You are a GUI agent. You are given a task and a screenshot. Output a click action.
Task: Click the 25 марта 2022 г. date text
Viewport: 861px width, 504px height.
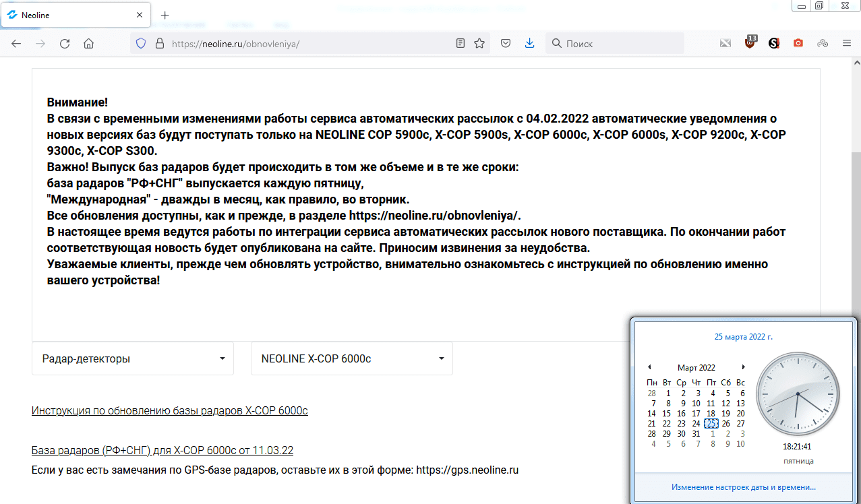coord(744,336)
